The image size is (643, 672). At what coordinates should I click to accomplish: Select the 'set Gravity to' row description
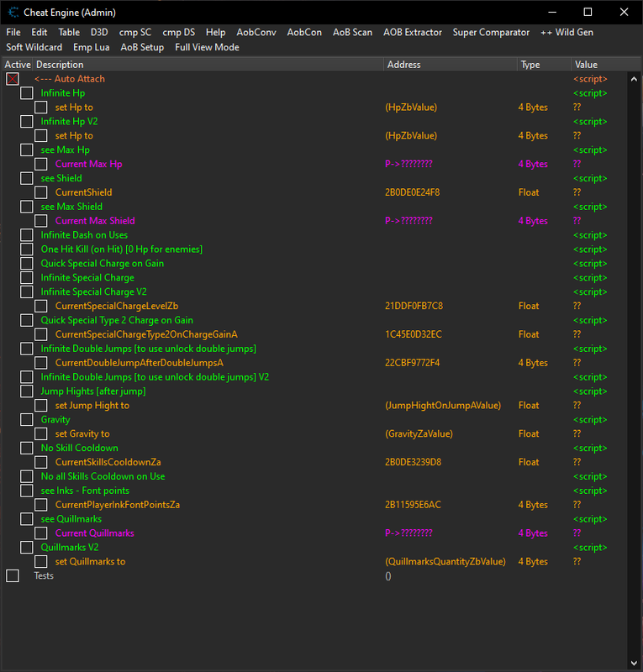tap(82, 433)
